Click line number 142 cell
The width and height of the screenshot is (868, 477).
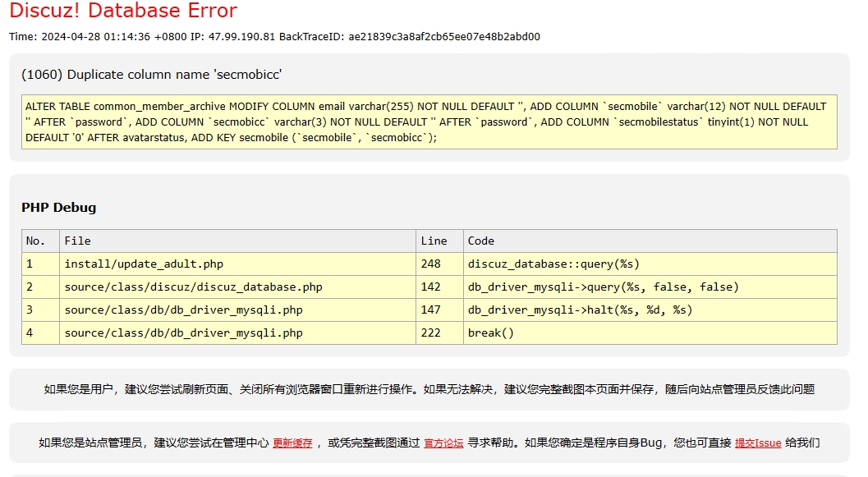(430, 287)
